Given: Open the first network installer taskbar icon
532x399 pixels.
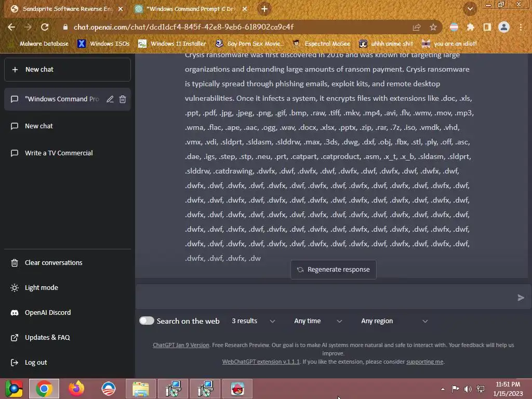Looking at the screenshot, I should point(173,389).
